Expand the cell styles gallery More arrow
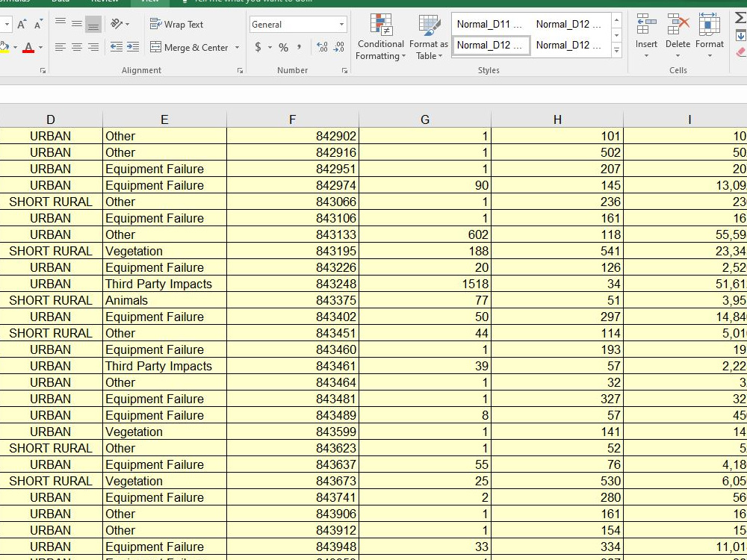747x560 pixels. (616, 49)
